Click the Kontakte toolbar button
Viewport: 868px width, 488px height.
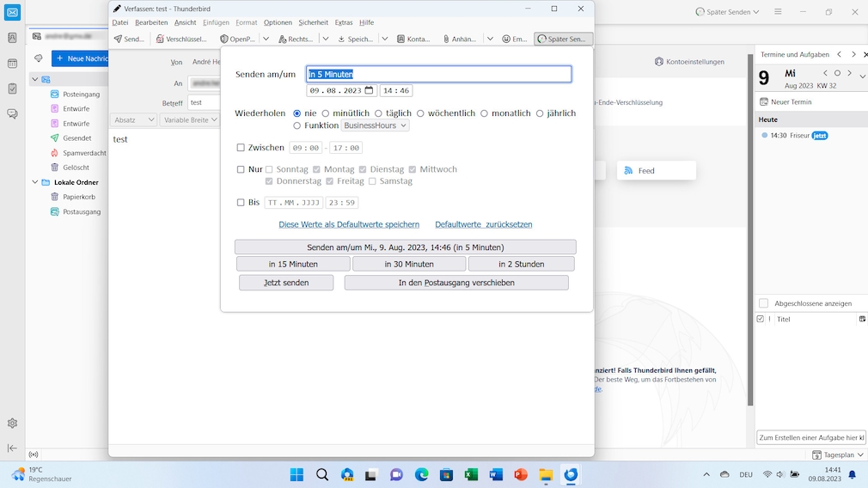pyautogui.click(x=413, y=39)
